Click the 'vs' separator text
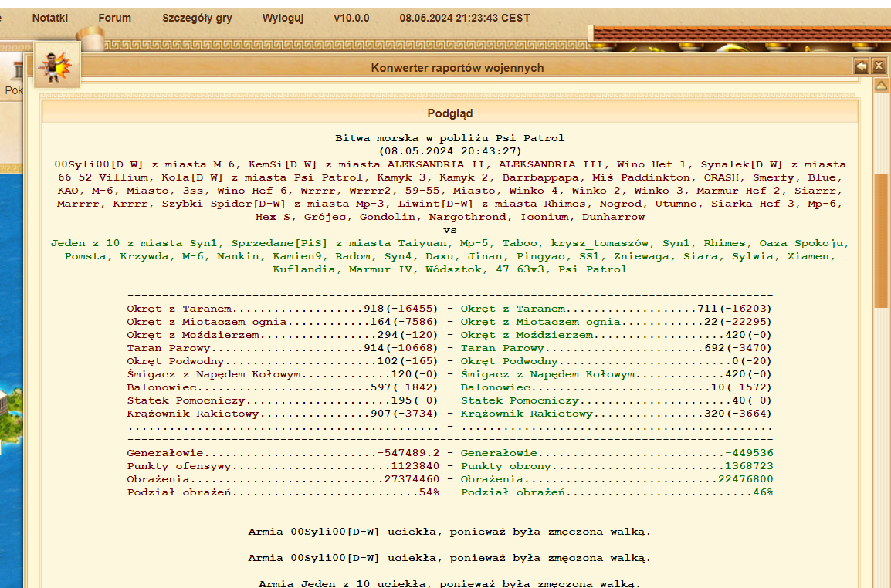This screenshot has width=891, height=588. (x=450, y=230)
